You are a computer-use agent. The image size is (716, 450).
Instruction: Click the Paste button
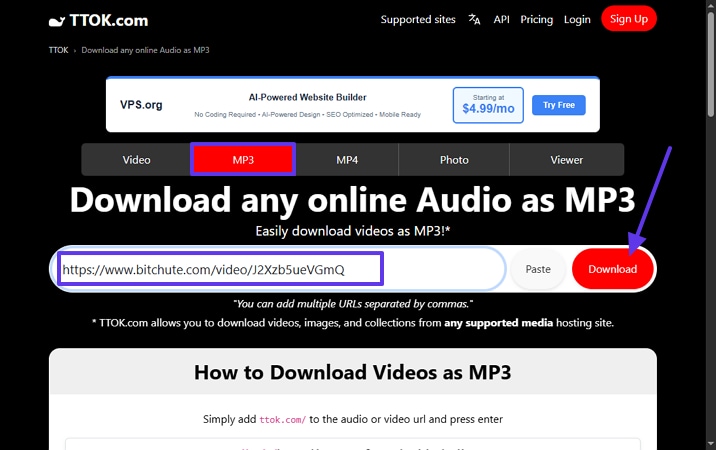538,269
